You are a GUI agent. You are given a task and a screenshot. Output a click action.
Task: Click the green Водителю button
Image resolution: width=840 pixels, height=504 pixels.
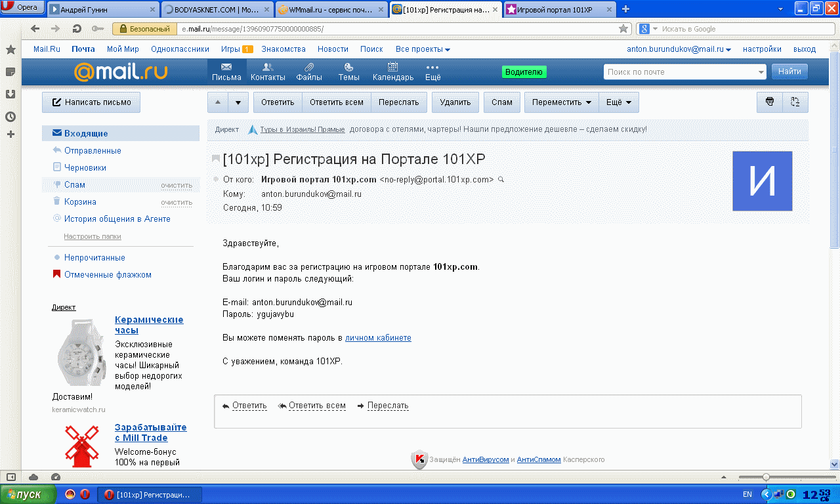point(524,72)
